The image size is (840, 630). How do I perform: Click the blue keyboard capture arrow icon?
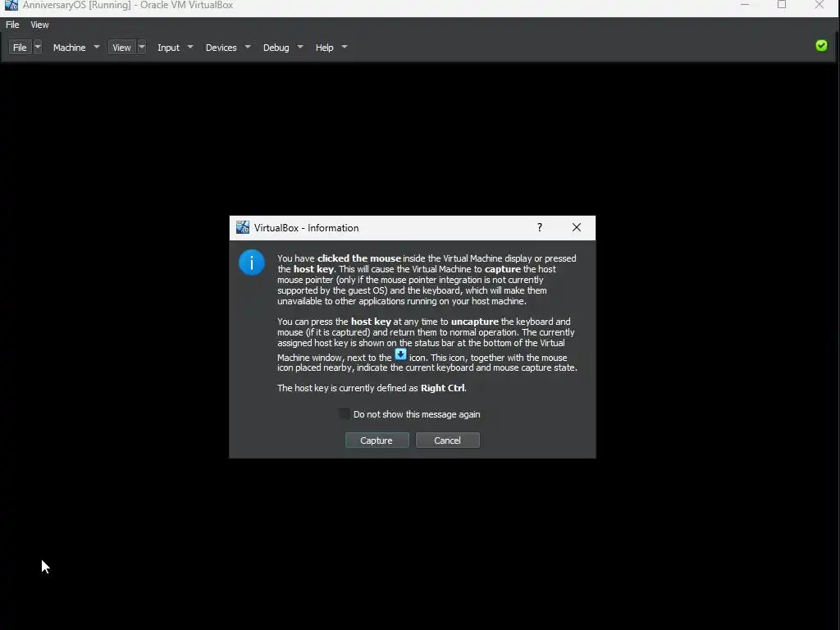(x=400, y=354)
